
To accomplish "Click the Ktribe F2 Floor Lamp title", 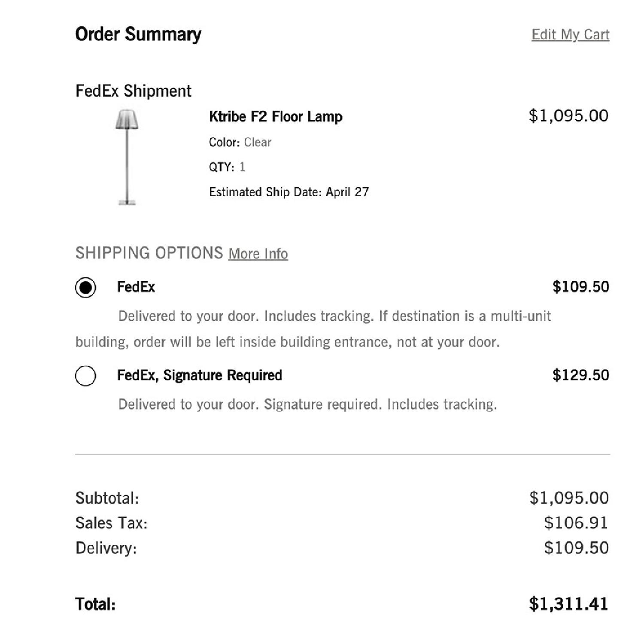I will click(x=275, y=117).
